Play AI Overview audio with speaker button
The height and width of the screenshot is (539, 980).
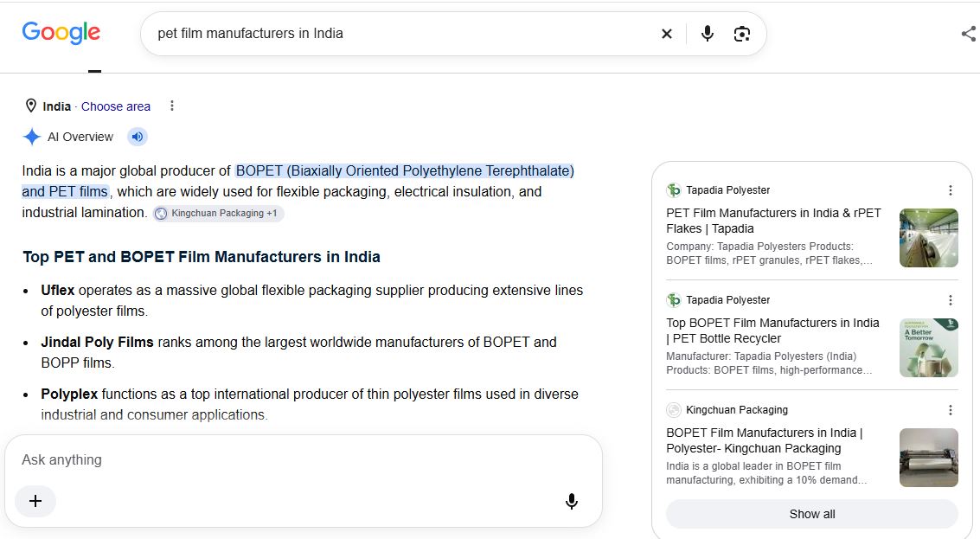(x=138, y=137)
